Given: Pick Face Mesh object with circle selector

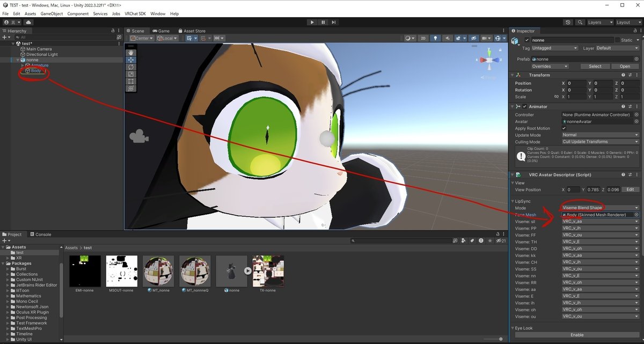Looking at the screenshot, I should 636,215.
